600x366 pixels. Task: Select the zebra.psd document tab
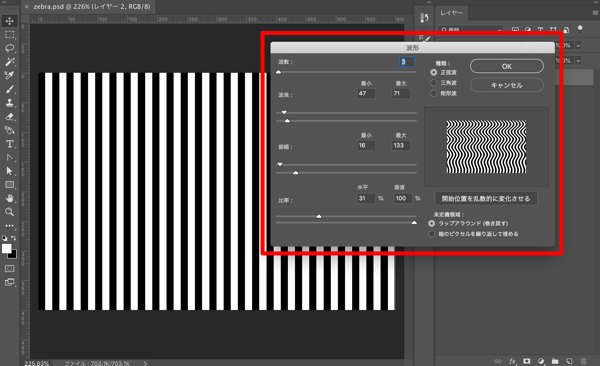click(x=92, y=7)
